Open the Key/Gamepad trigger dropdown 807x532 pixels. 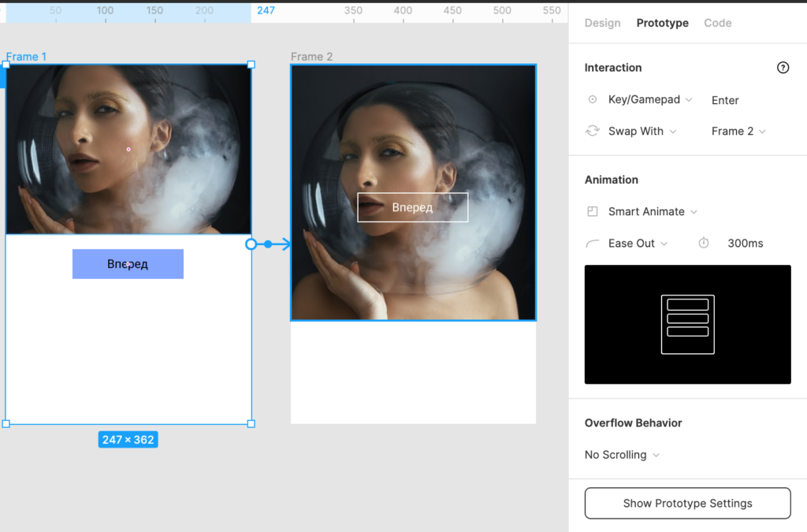pyautogui.click(x=650, y=100)
